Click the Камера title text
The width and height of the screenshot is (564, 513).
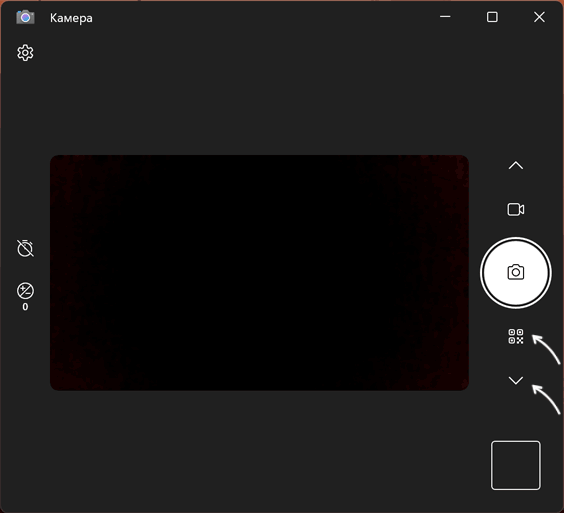(71, 18)
